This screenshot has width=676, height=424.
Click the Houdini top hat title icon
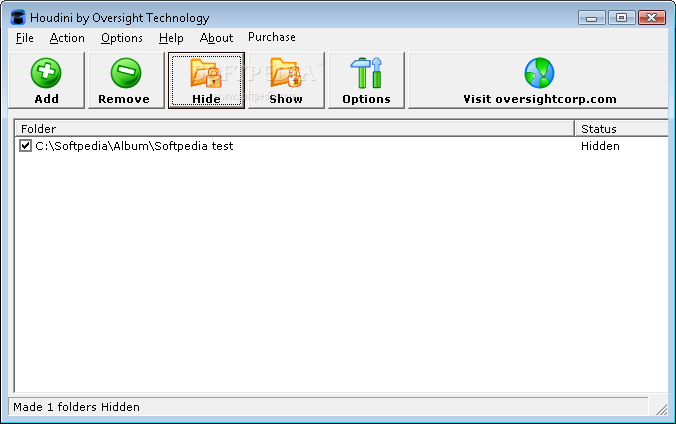coord(18,18)
